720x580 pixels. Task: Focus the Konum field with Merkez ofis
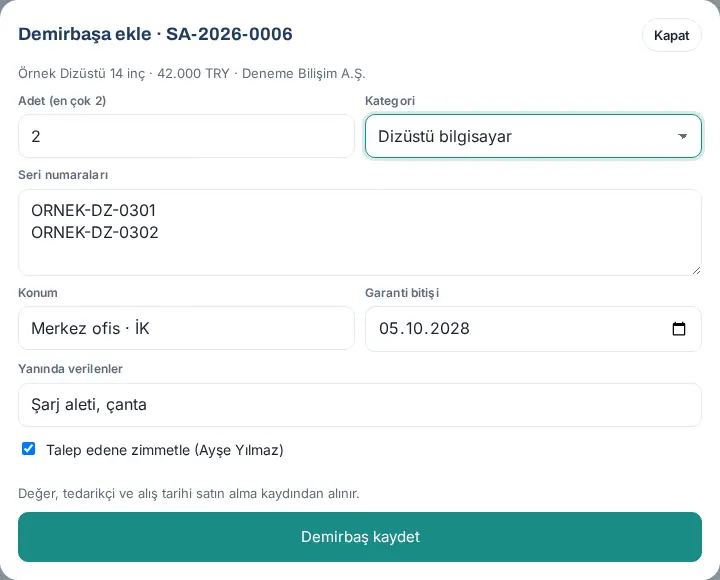186,328
